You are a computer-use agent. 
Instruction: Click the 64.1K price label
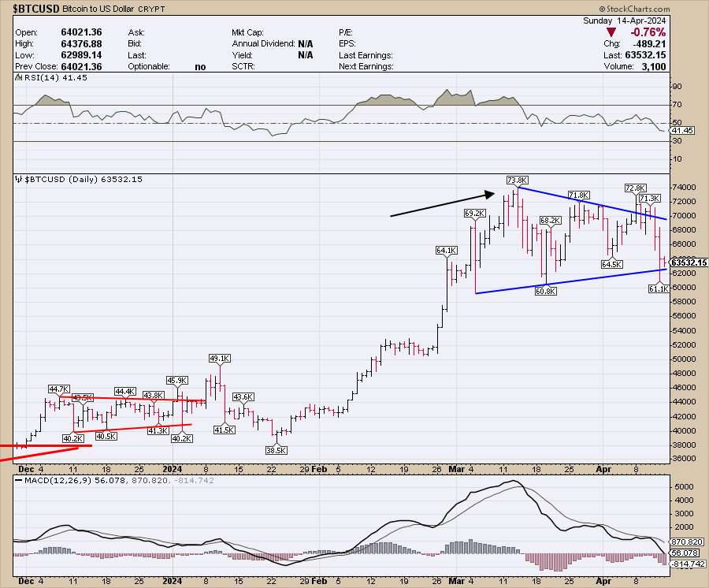pyautogui.click(x=447, y=250)
